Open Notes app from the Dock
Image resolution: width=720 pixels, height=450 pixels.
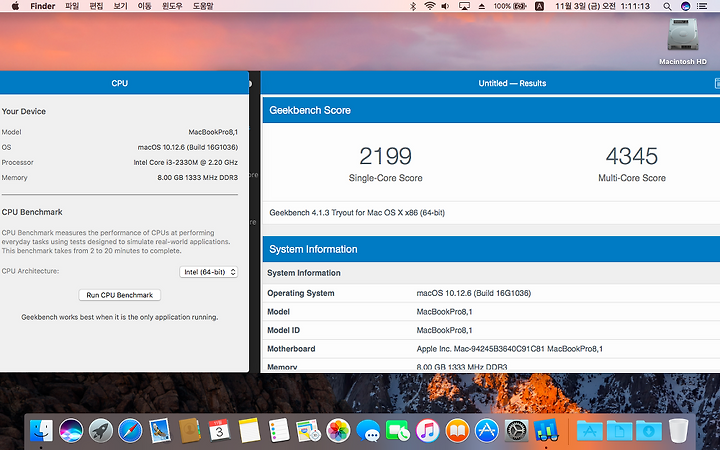click(249, 431)
